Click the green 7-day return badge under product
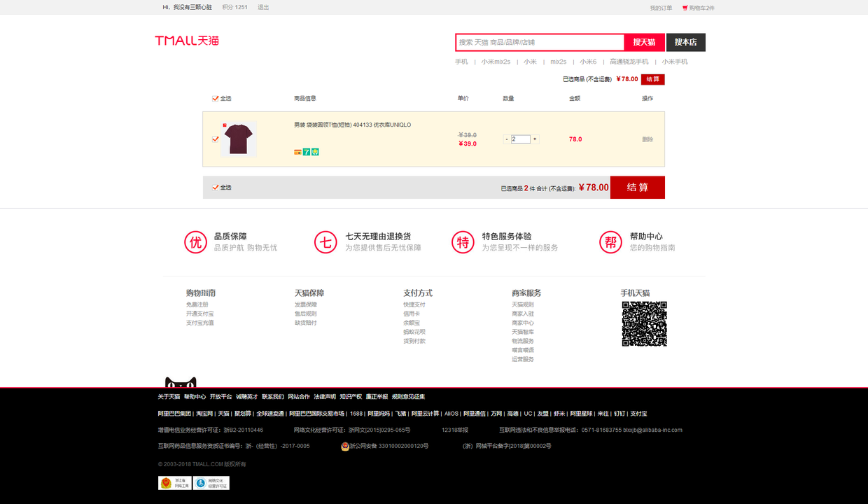The height and width of the screenshot is (504, 868). click(x=307, y=152)
